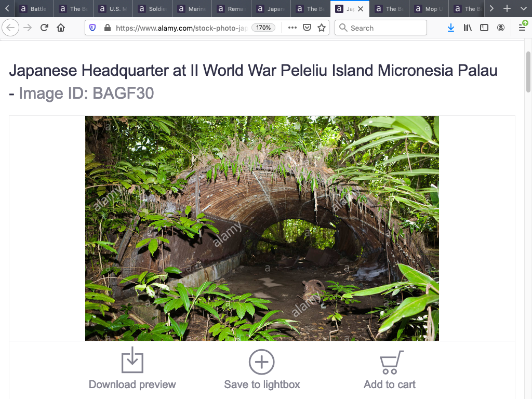This screenshot has width=532, height=399.
Task: Switch to the Battle tab
Action: pyautogui.click(x=33, y=9)
